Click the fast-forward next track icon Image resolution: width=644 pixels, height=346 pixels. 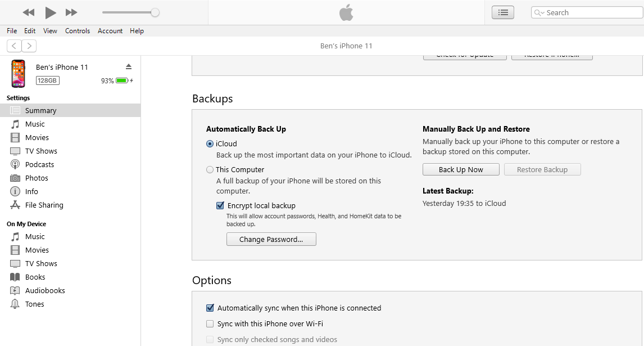pyautogui.click(x=71, y=12)
